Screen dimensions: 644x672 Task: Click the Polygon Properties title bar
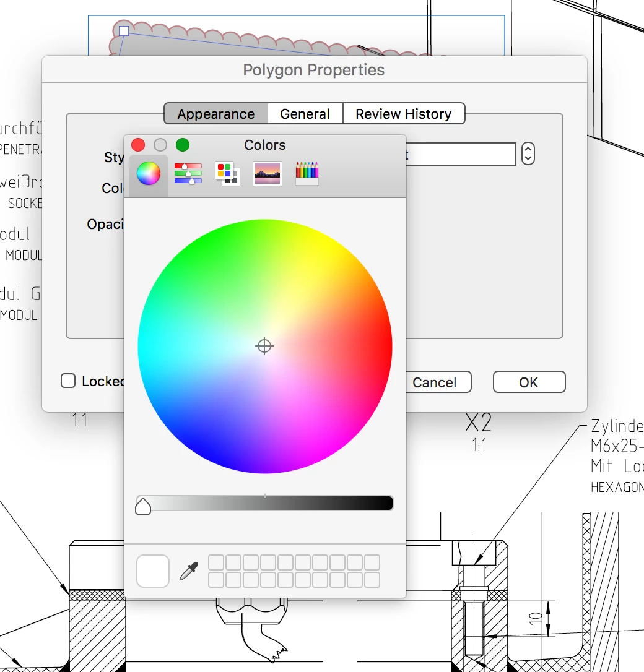pos(315,69)
